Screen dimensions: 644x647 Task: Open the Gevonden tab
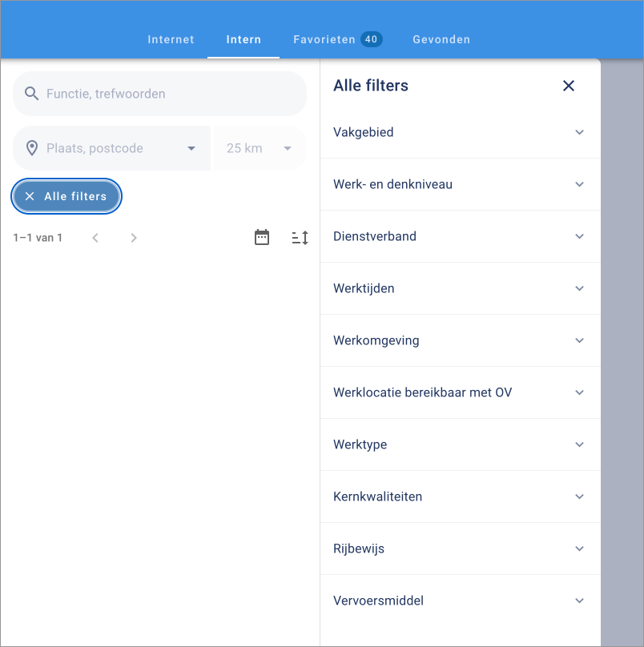coord(441,39)
